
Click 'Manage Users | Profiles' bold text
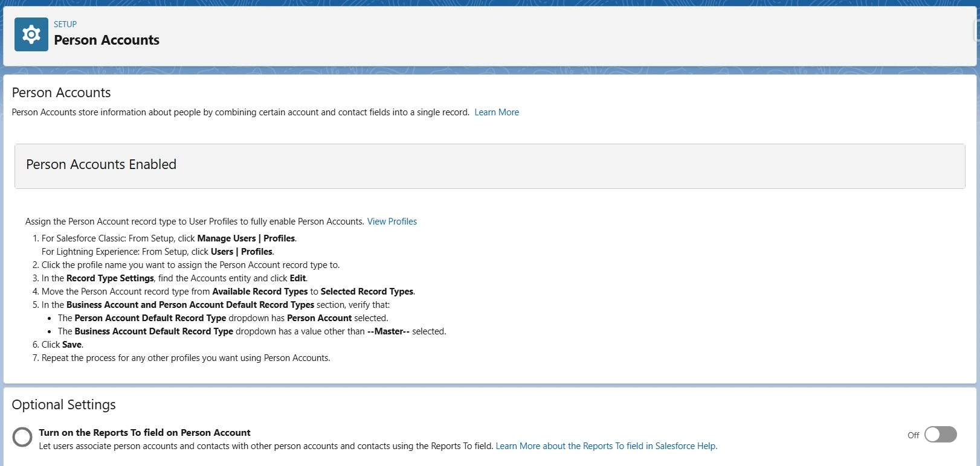(247, 238)
